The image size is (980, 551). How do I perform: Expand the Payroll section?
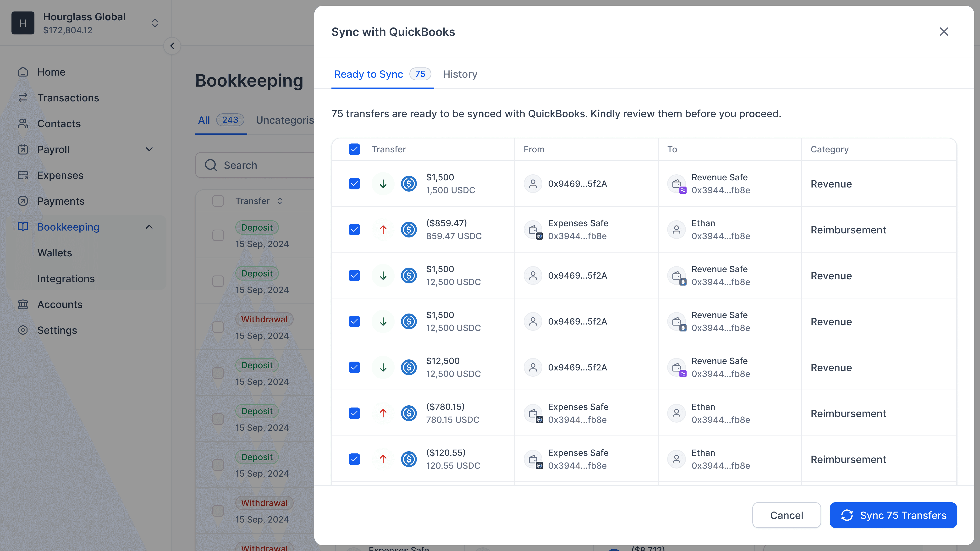tap(149, 149)
